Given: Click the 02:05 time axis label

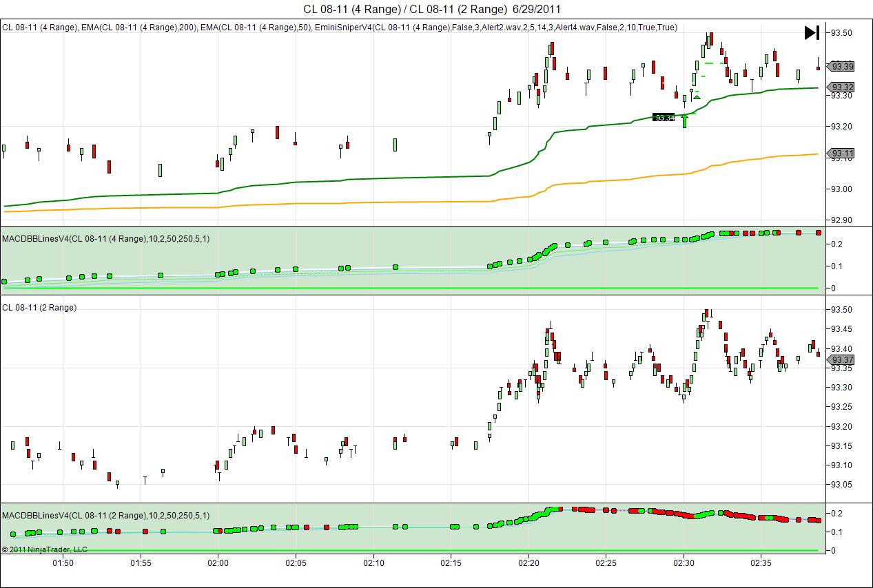Looking at the screenshot, I should 296,563.
